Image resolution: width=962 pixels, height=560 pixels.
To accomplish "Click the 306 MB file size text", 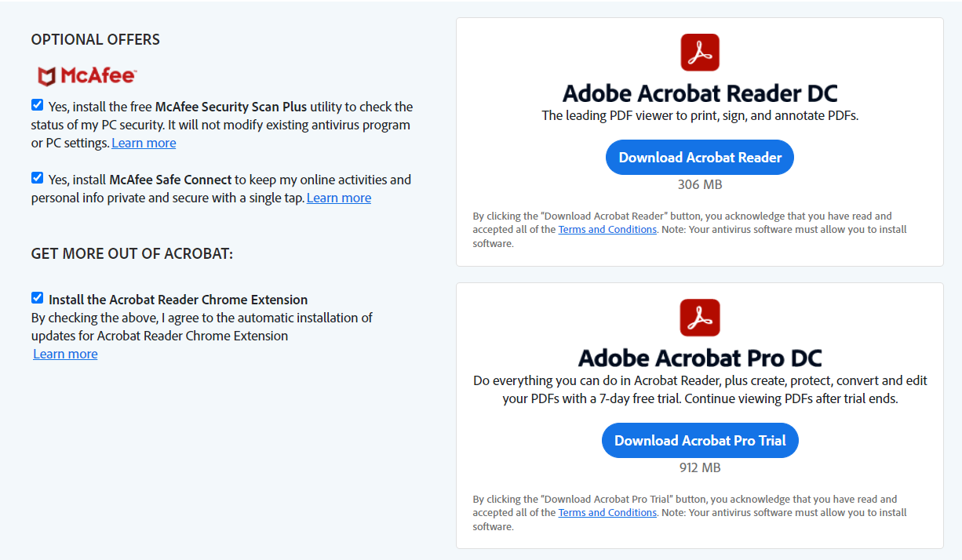I will 700,185.
